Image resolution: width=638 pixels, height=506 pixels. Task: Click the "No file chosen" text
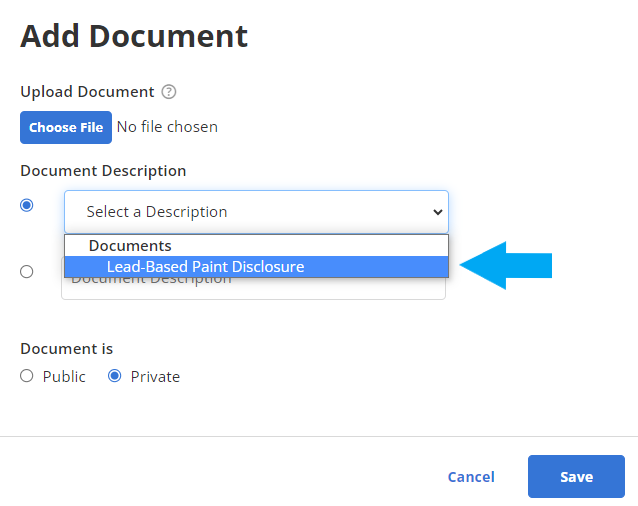(167, 127)
